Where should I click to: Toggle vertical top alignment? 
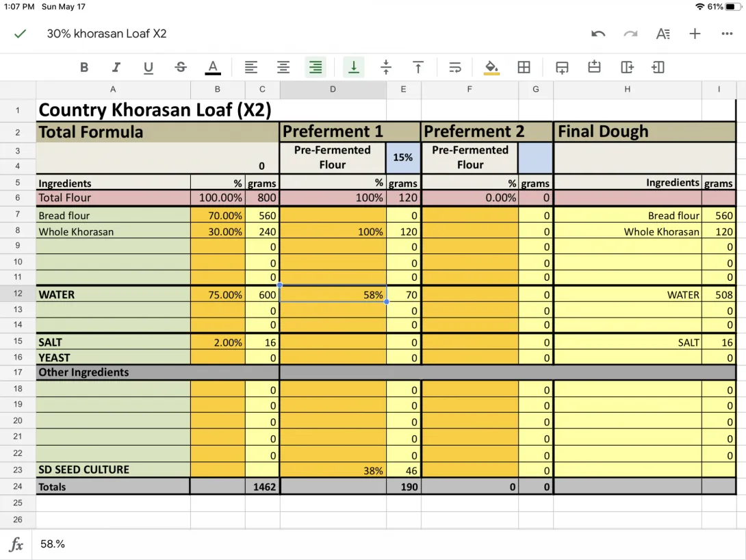pos(418,67)
